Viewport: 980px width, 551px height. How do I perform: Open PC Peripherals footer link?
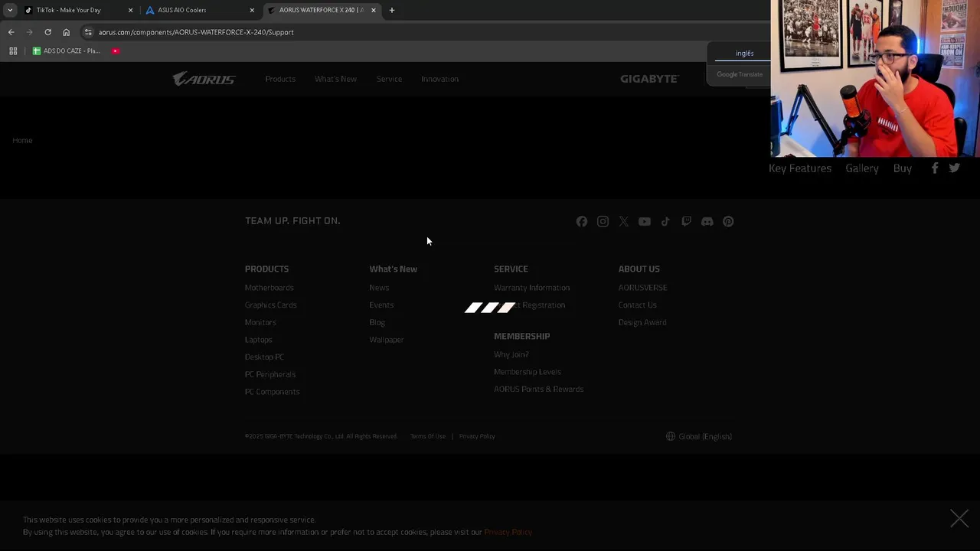click(270, 374)
